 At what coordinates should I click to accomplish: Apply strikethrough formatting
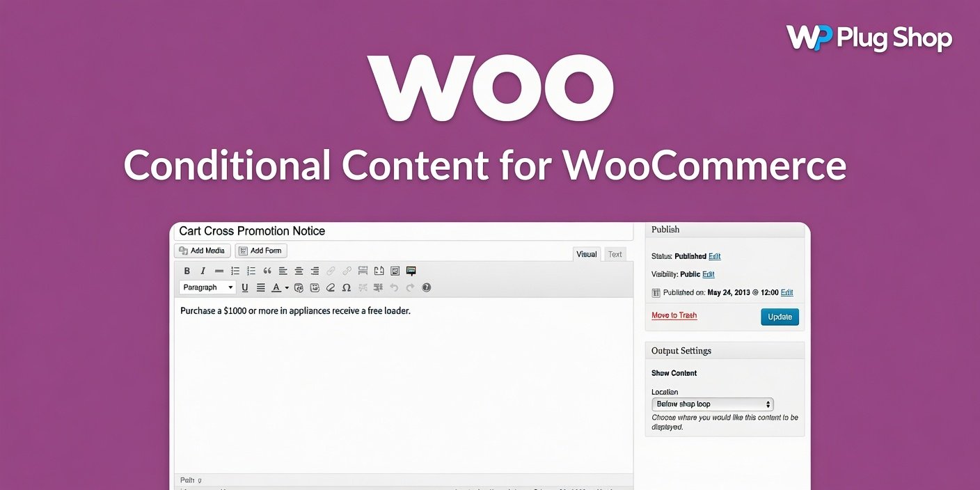click(x=219, y=271)
